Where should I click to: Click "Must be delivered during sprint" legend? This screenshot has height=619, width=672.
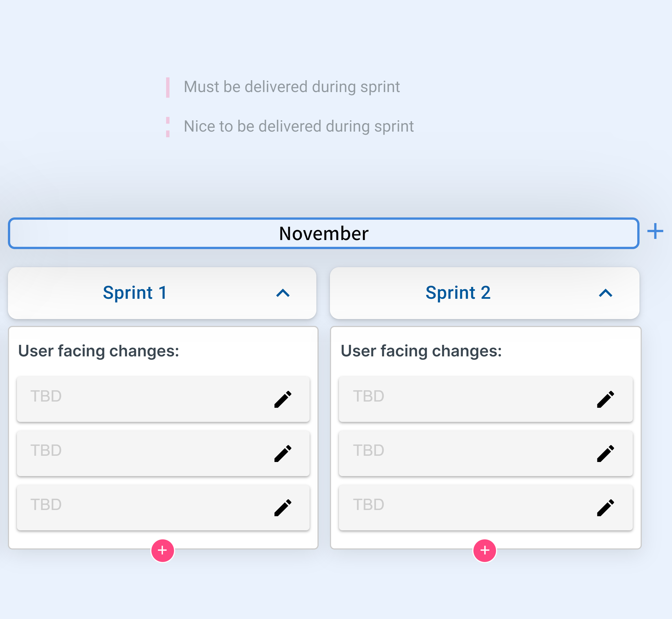point(292,87)
